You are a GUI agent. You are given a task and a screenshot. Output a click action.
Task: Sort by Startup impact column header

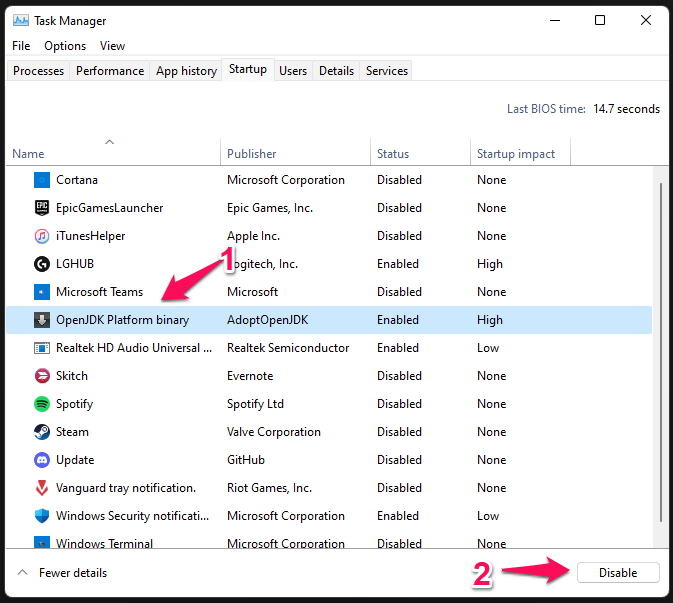(x=516, y=154)
